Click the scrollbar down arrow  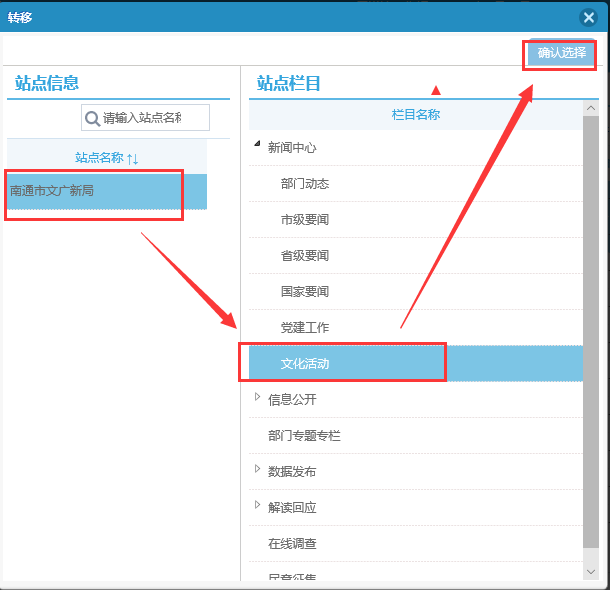click(591, 572)
